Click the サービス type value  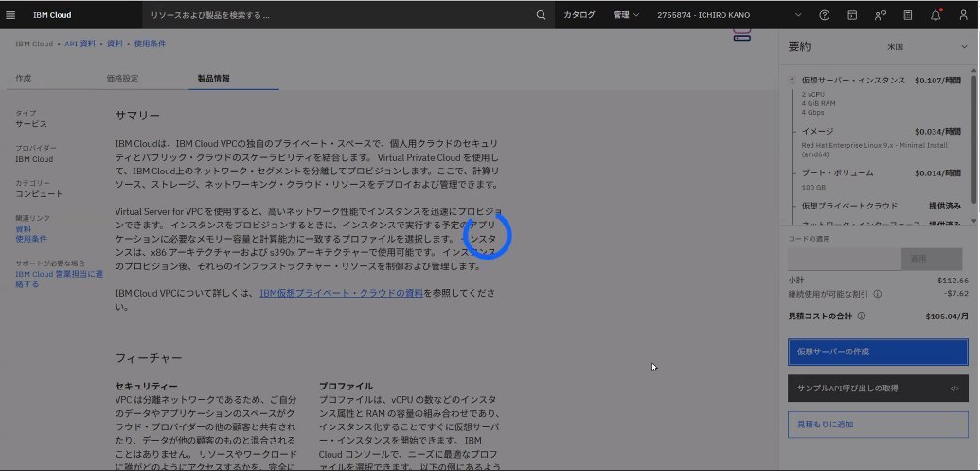pyautogui.click(x=31, y=124)
